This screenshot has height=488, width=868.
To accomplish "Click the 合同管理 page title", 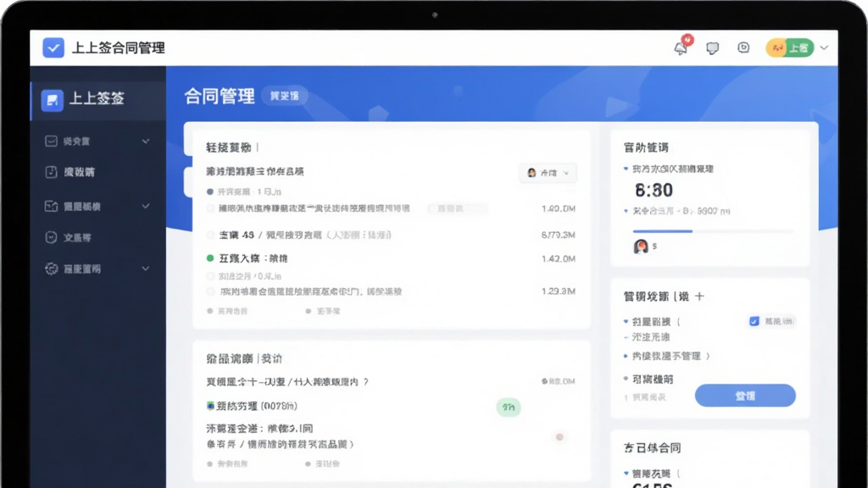I will [220, 97].
